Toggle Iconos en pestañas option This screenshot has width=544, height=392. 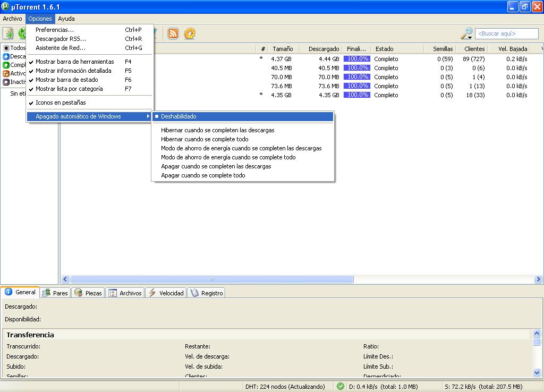[89, 103]
